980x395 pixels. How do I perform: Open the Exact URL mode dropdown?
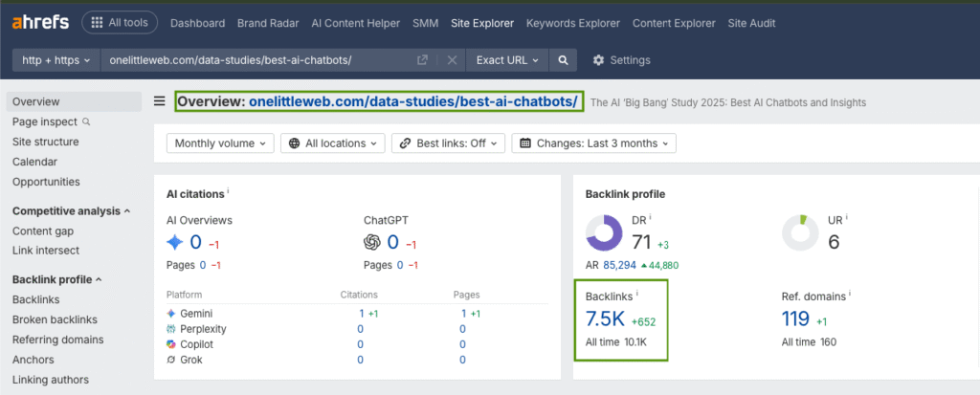click(x=507, y=60)
